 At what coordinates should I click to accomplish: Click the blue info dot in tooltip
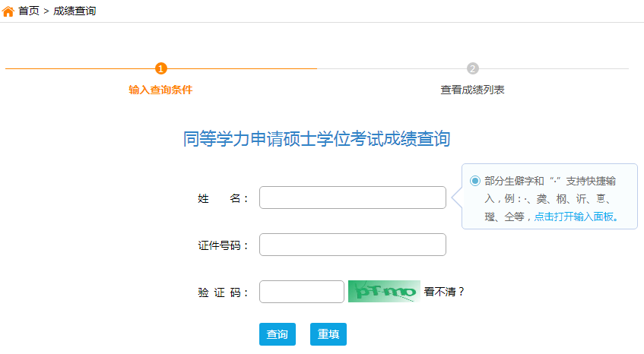[x=474, y=181]
